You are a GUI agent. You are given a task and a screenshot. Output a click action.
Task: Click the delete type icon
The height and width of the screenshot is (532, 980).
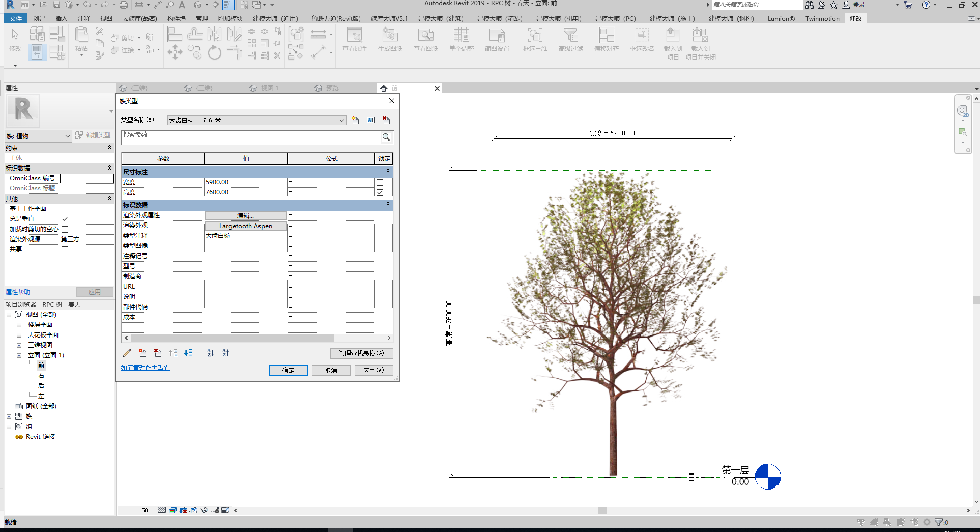(386, 120)
